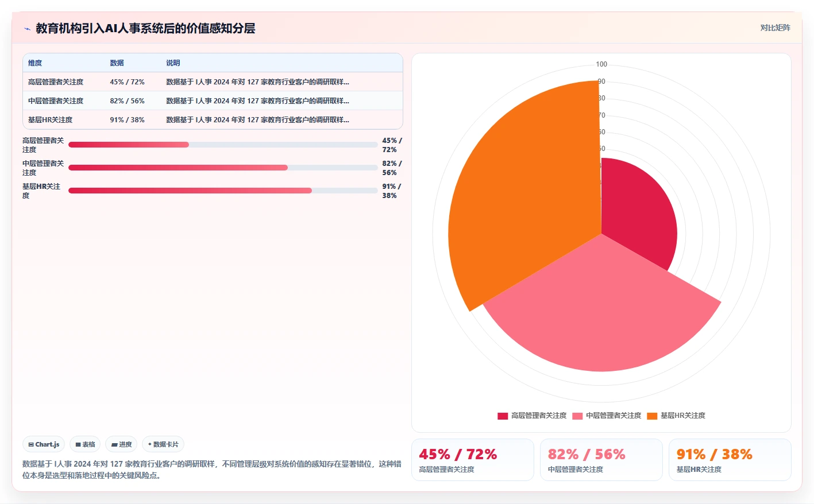Click the 表格 tag chip
Image resolution: width=814 pixels, height=504 pixels.
click(85, 444)
